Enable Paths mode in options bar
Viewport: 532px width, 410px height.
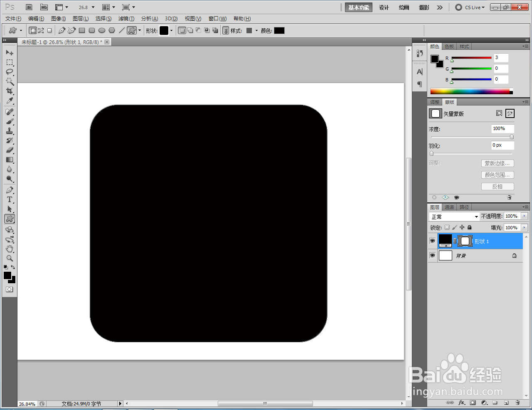tap(41, 30)
